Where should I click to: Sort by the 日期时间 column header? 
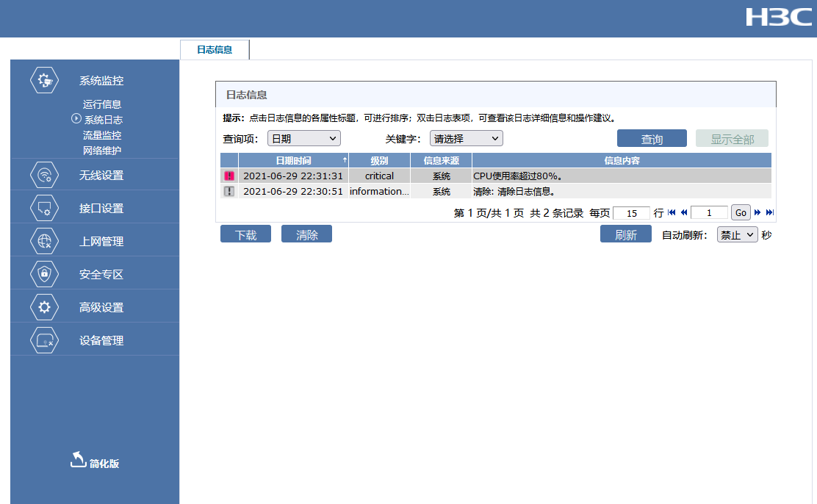(x=293, y=160)
